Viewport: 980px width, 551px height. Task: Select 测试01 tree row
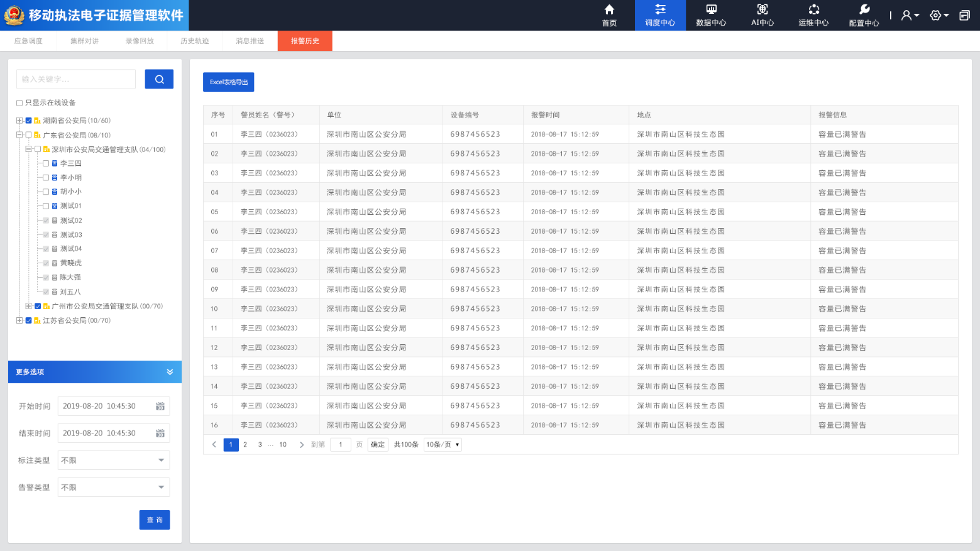pyautogui.click(x=71, y=206)
